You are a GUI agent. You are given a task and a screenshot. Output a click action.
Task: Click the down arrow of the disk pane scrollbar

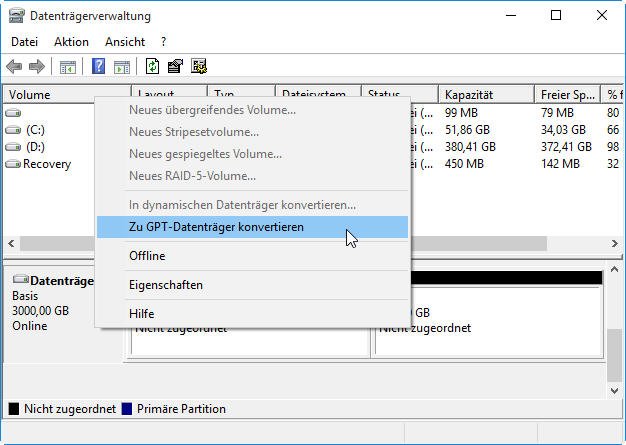[614, 391]
